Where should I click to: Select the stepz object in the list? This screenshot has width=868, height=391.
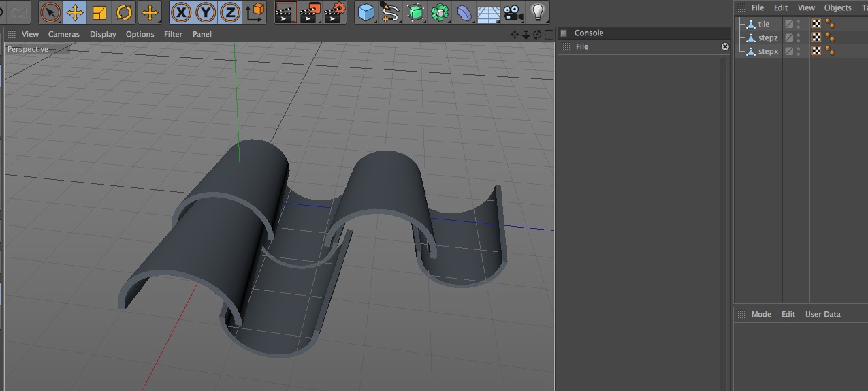click(x=767, y=38)
